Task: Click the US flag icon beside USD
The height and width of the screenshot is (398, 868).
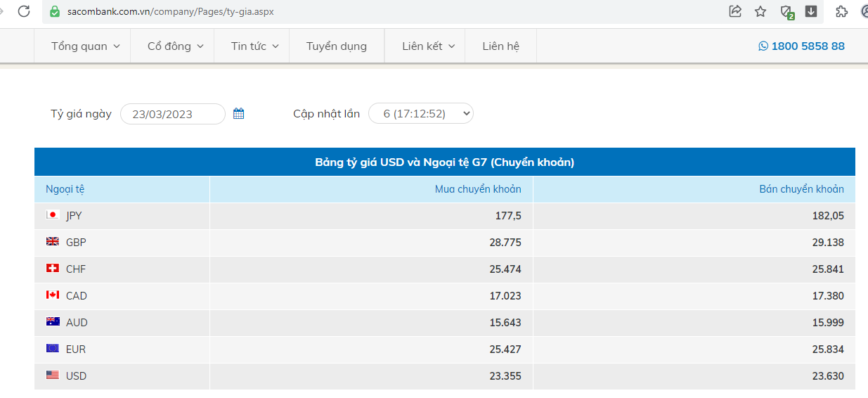Action: [x=53, y=375]
